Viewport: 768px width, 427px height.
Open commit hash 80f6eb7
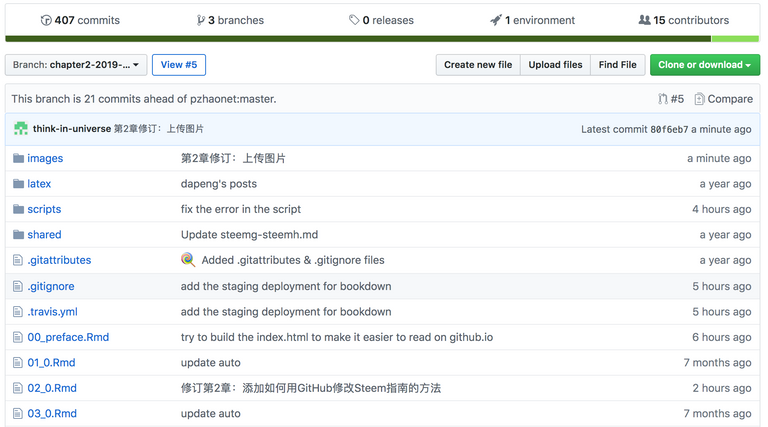669,129
